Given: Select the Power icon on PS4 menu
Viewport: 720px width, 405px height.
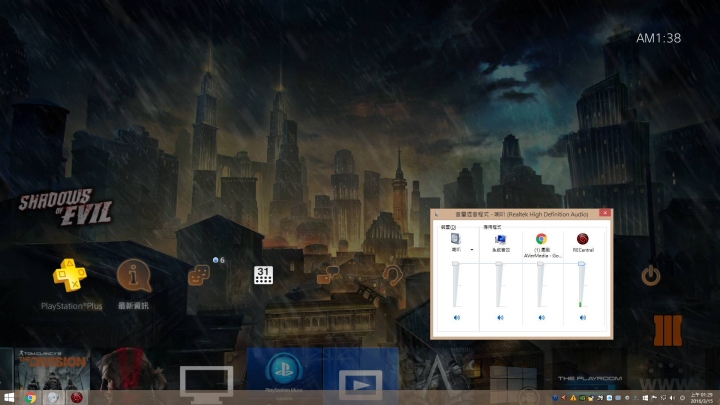Looking at the screenshot, I should [651, 276].
